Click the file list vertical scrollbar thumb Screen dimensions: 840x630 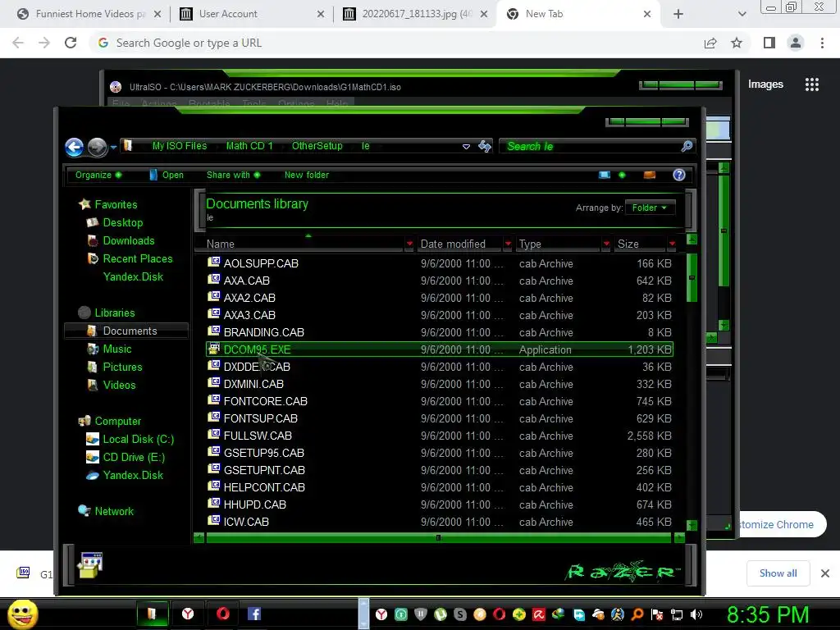pos(692,277)
